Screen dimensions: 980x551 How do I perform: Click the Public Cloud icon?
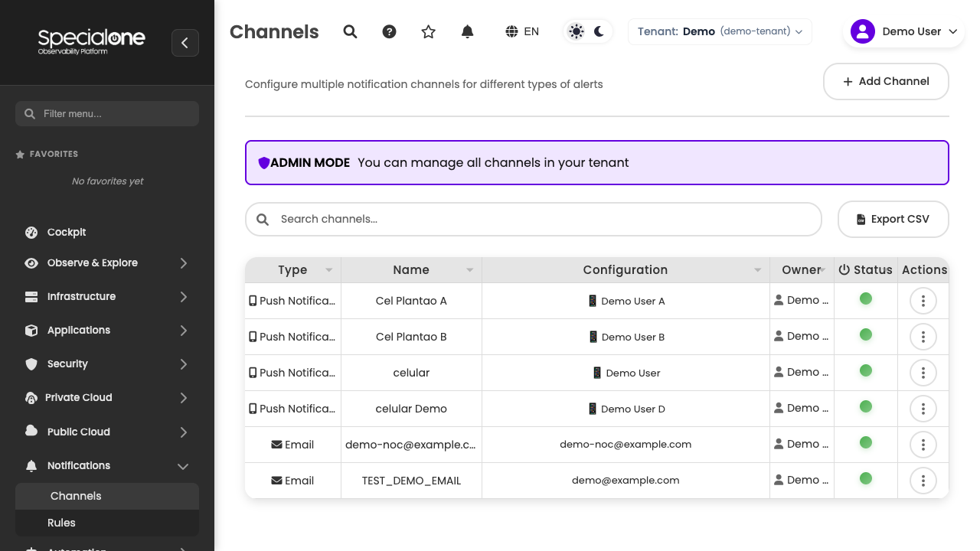pos(31,431)
